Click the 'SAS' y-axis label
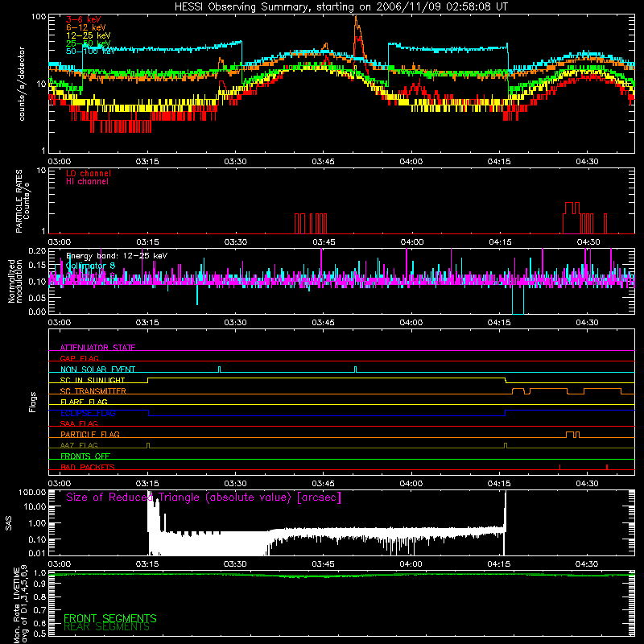This screenshot has width=644, height=644. coord(8,523)
